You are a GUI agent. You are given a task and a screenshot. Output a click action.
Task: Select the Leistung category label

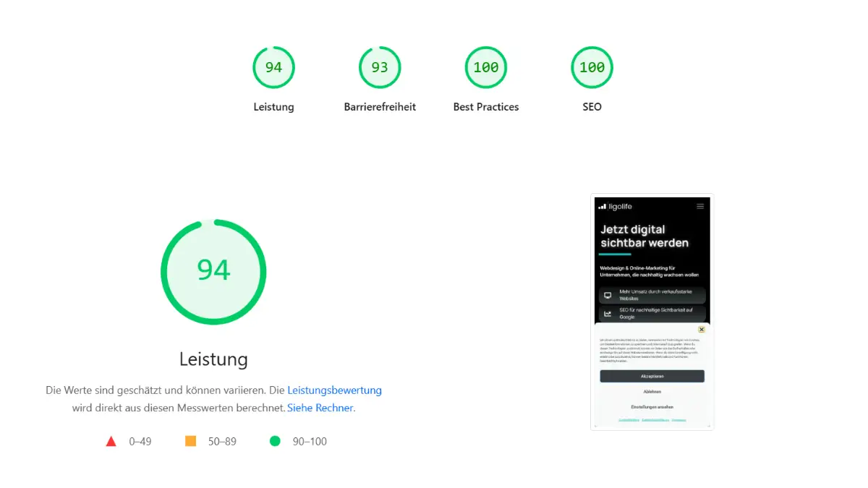click(x=273, y=106)
